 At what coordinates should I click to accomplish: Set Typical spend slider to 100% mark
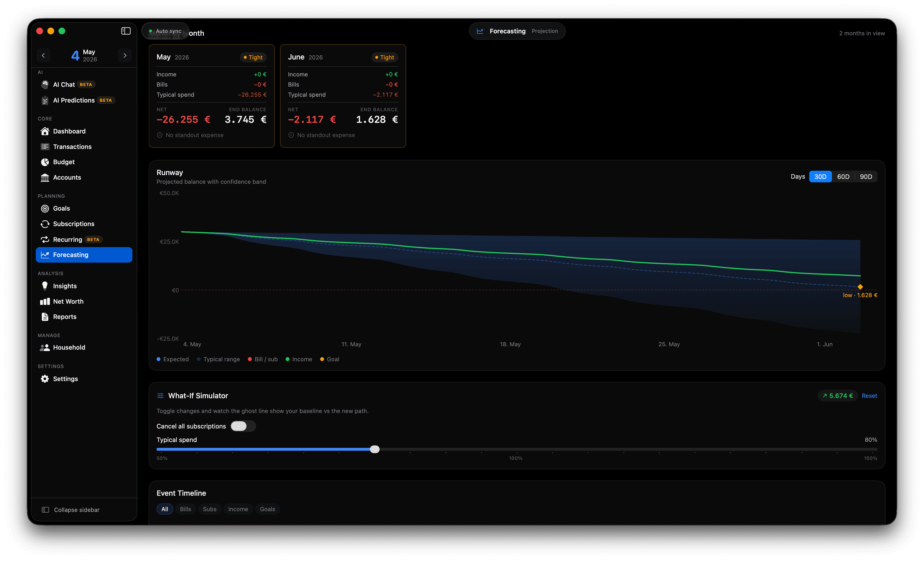(x=517, y=449)
